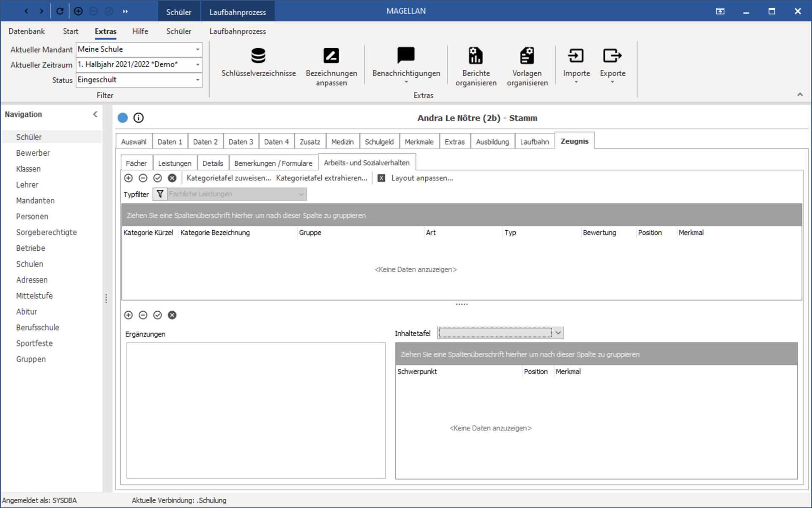Open the Importe dropdown menu

coord(576,66)
